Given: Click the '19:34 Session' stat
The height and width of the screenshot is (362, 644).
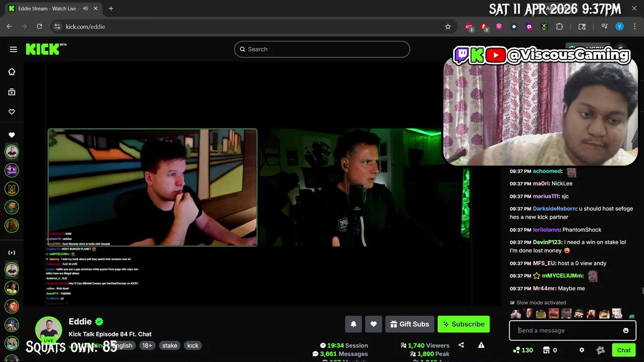Looking at the screenshot, I should point(344,345).
